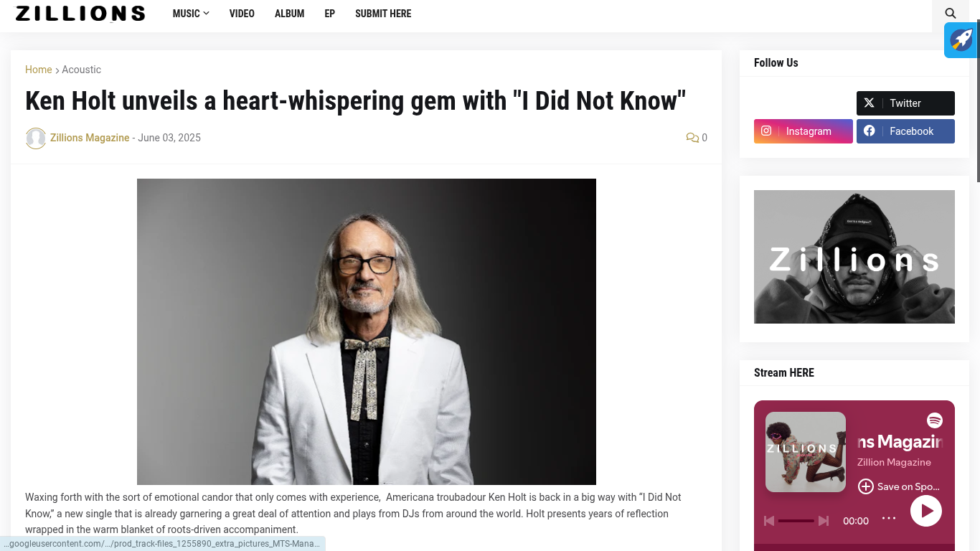This screenshot has width=980, height=551.
Task: Visit the Facebook follow button
Action: point(905,131)
